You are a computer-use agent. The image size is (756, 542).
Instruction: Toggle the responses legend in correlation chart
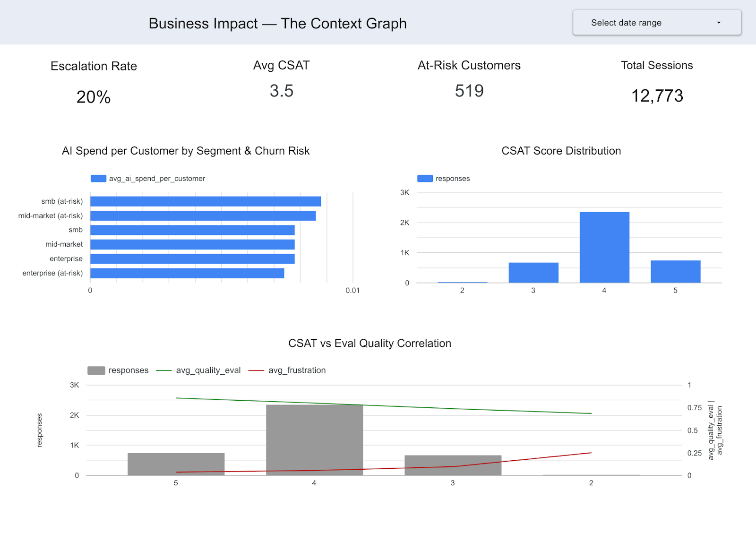129,370
